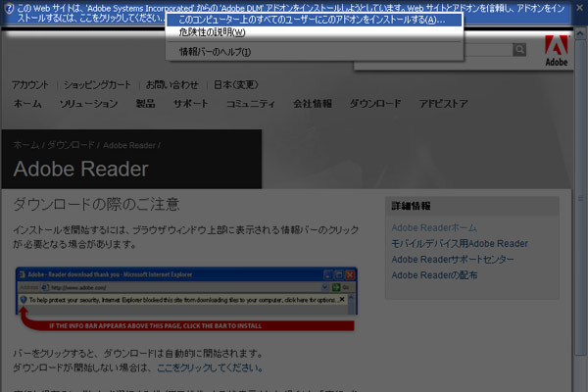
Task: Click ダウンロード in the main navigation
Action: coord(375,104)
